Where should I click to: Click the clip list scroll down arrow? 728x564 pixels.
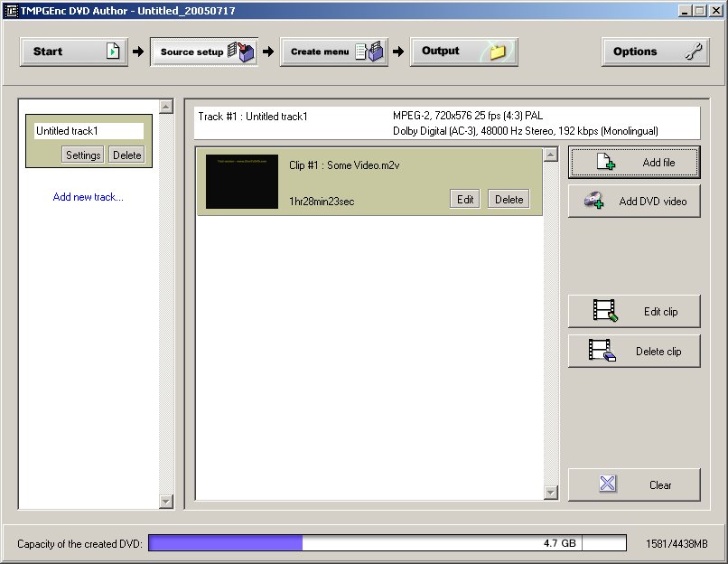click(x=551, y=493)
